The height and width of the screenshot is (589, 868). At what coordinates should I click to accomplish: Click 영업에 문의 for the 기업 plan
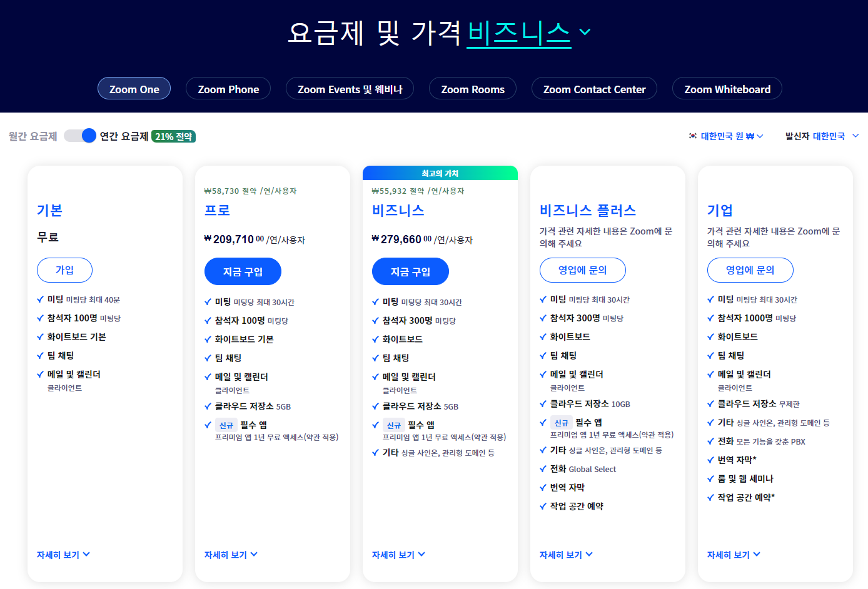coord(750,270)
